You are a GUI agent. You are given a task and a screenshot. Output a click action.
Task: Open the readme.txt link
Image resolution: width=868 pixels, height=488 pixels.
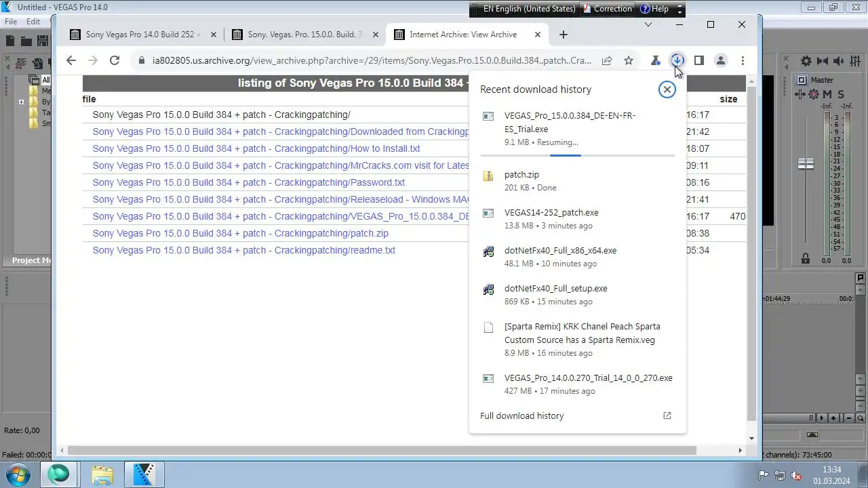[x=244, y=250]
